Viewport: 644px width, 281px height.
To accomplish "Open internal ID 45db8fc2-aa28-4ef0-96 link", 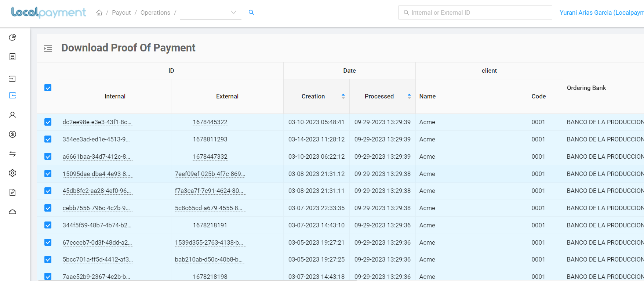I will click(97, 191).
